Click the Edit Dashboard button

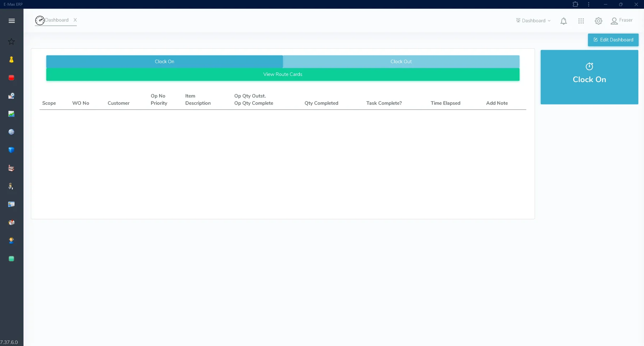tap(613, 40)
